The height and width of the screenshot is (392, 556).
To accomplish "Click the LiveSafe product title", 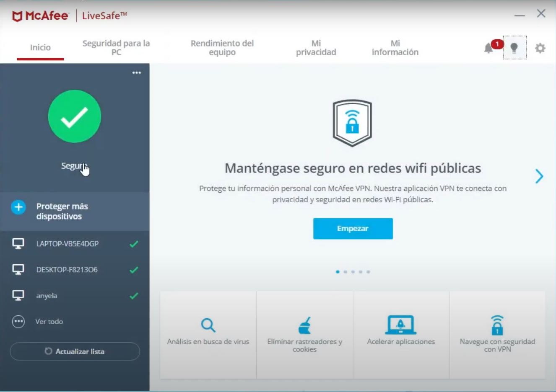I will pos(104,16).
